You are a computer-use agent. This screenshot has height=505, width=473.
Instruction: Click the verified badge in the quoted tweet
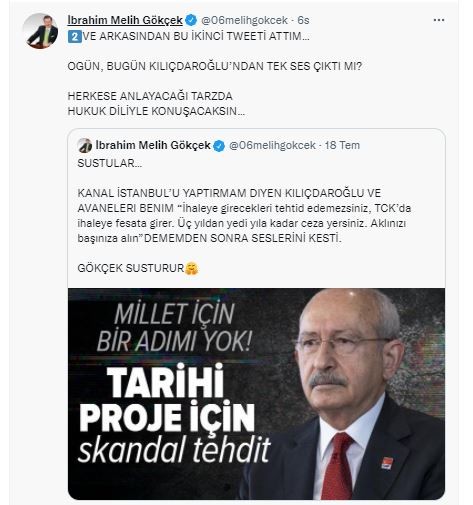click(x=219, y=146)
